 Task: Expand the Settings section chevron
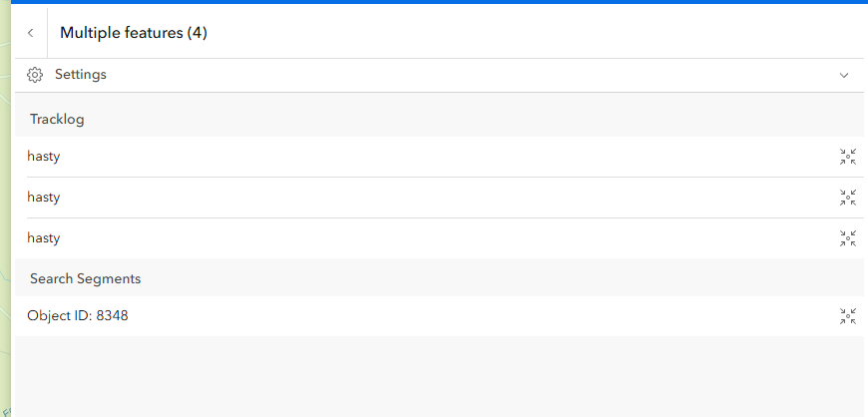844,75
